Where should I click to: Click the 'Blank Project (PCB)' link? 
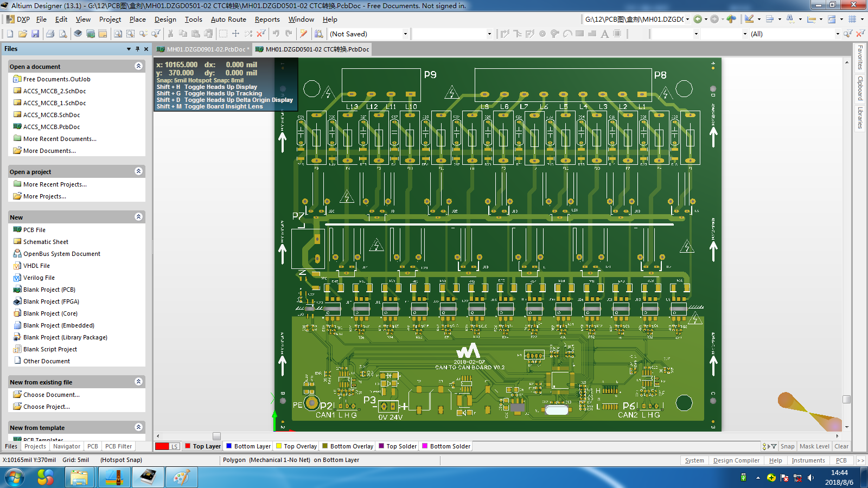[x=49, y=290]
